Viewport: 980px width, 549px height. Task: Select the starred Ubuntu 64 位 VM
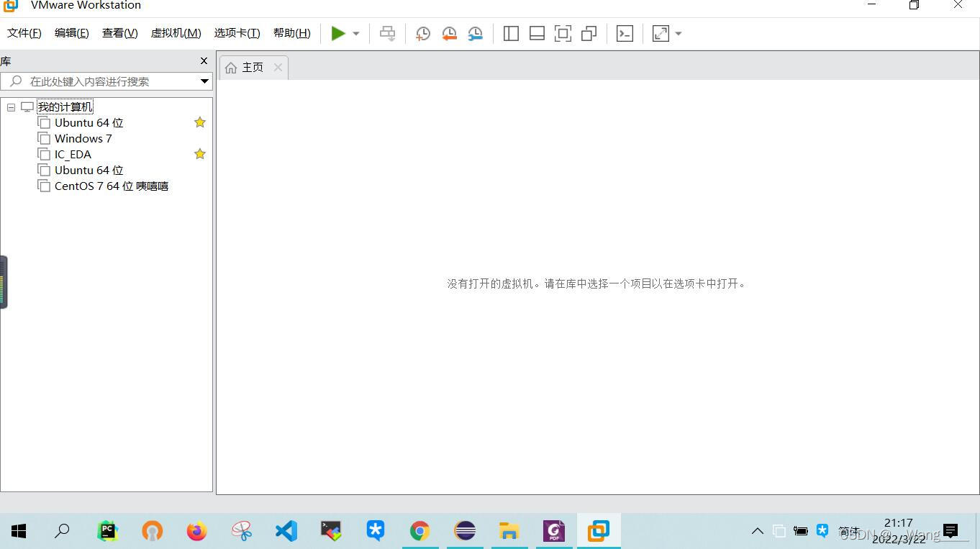[89, 123]
